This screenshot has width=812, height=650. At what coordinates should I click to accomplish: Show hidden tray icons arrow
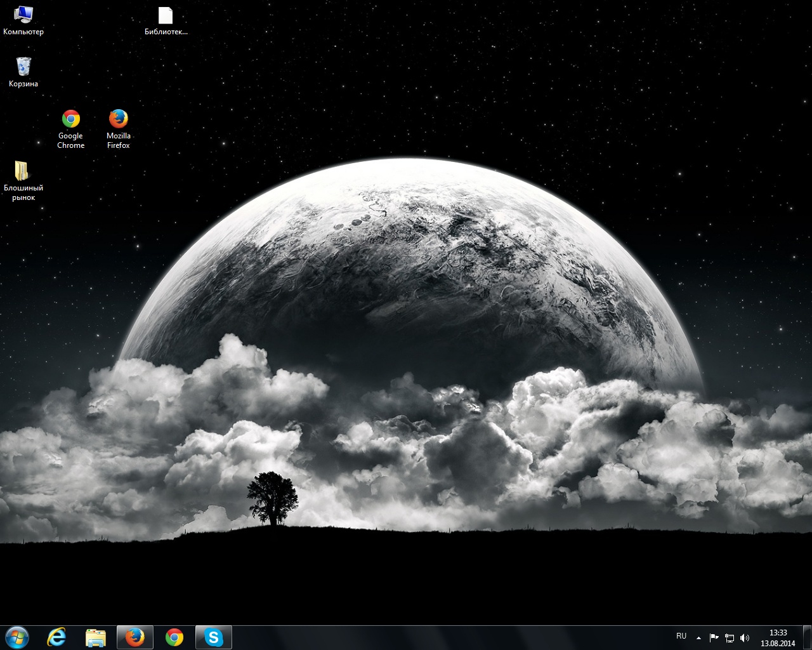[x=698, y=638]
